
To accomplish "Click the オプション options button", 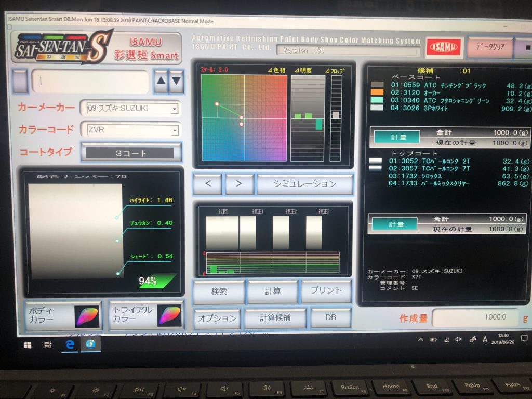I will tap(217, 318).
